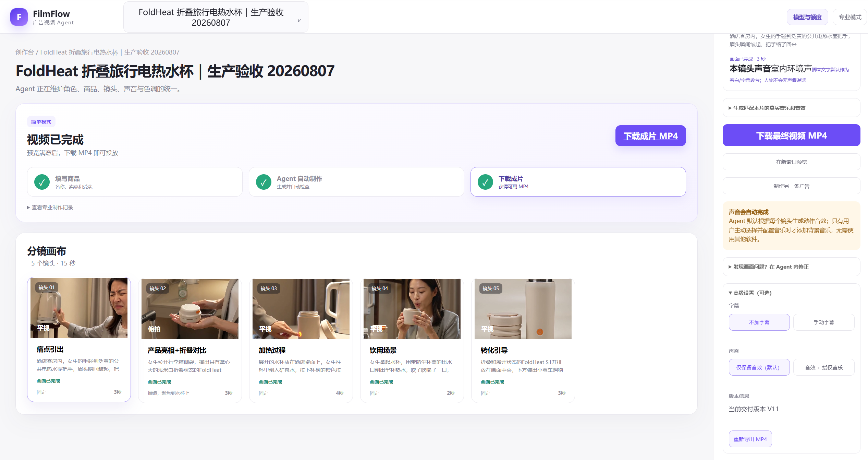Click 当前交付版本 V11 text
This screenshot has width=868, height=460.
[754, 409]
